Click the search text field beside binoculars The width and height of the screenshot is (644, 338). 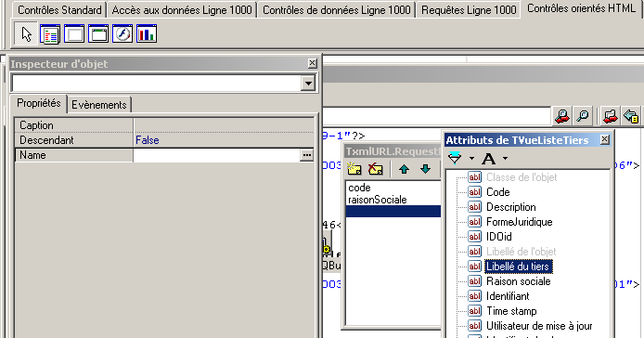436,116
